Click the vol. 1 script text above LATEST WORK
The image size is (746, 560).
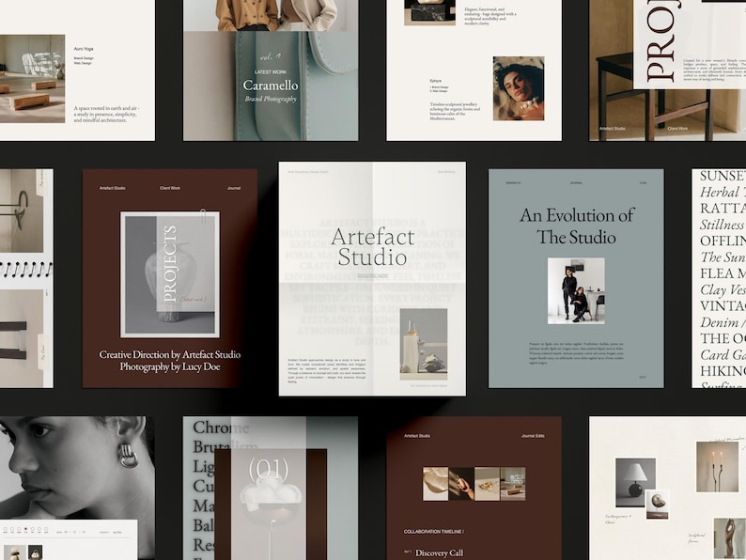[271, 56]
